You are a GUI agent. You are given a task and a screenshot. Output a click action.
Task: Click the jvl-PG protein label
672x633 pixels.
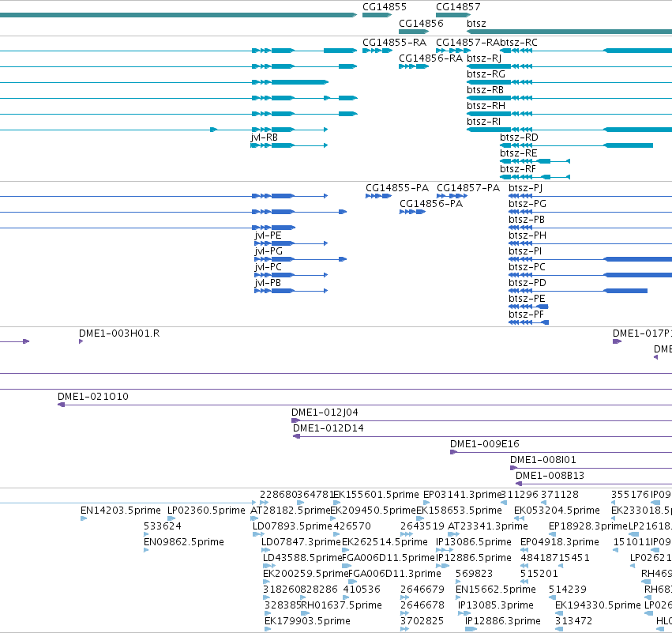click(x=268, y=251)
